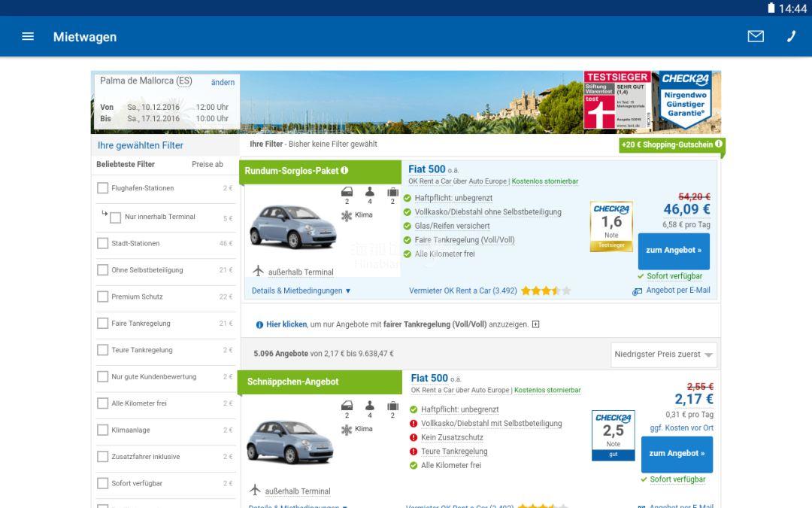Click luggage icon in Schnäppchen-Angebot card
This screenshot has width=812, height=508.
tap(392, 406)
